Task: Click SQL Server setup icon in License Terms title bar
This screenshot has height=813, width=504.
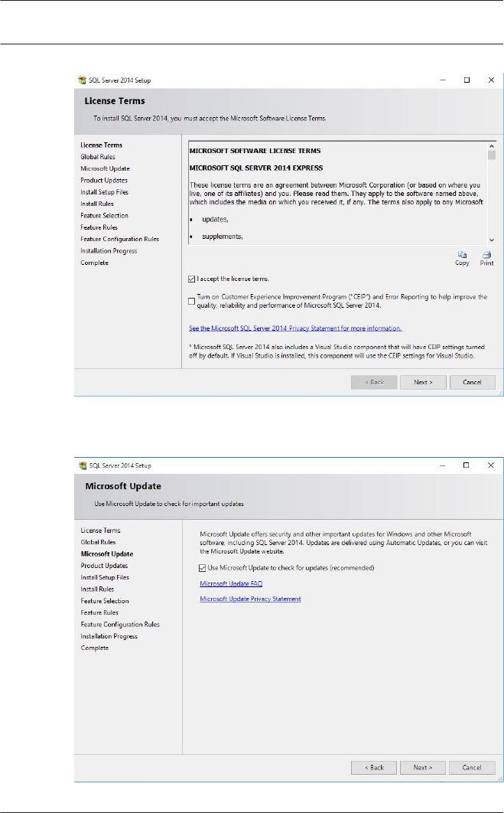Action: (82, 80)
